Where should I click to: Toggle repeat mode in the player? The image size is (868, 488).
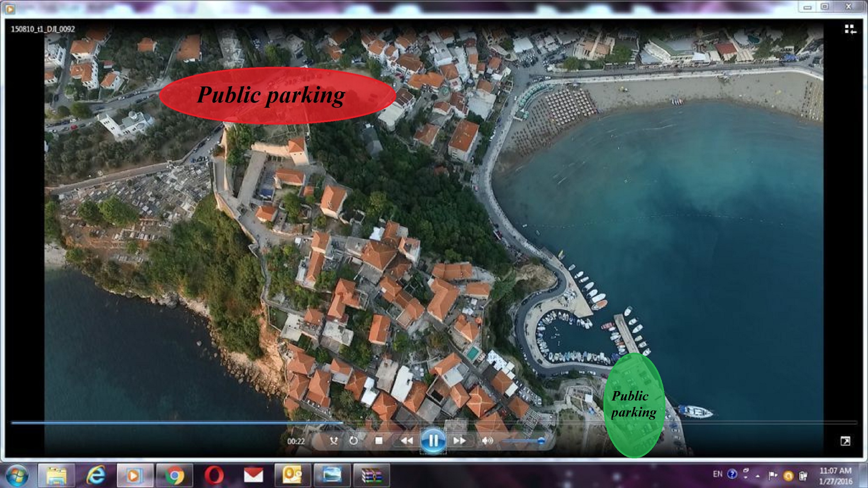[353, 441]
